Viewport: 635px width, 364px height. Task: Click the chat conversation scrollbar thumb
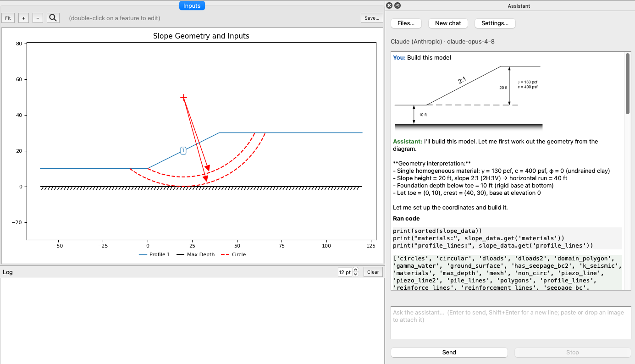click(628, 83)
